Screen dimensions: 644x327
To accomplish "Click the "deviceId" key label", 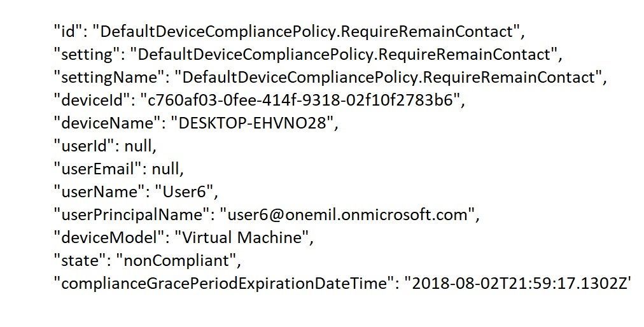I will coord(92,101).
